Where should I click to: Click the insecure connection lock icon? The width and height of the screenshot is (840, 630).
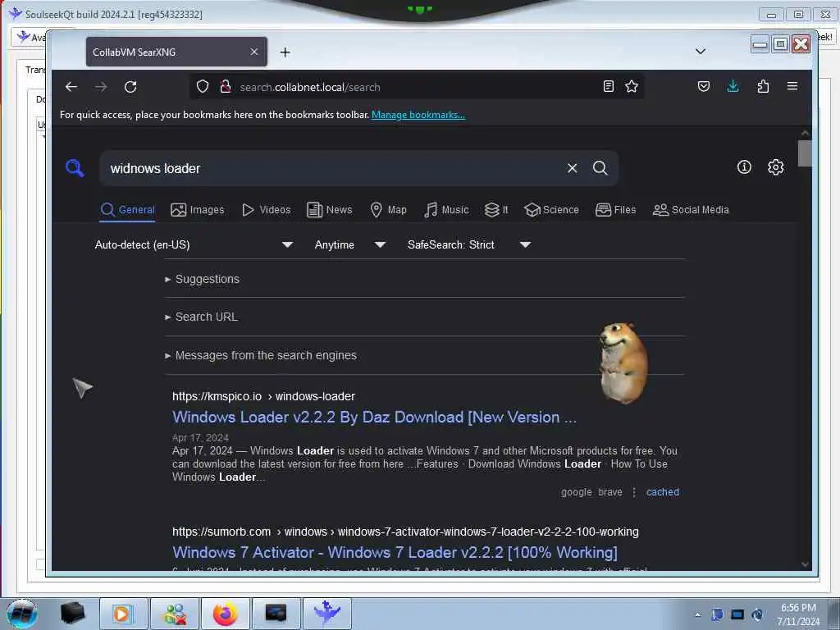(x=226, y=86)
